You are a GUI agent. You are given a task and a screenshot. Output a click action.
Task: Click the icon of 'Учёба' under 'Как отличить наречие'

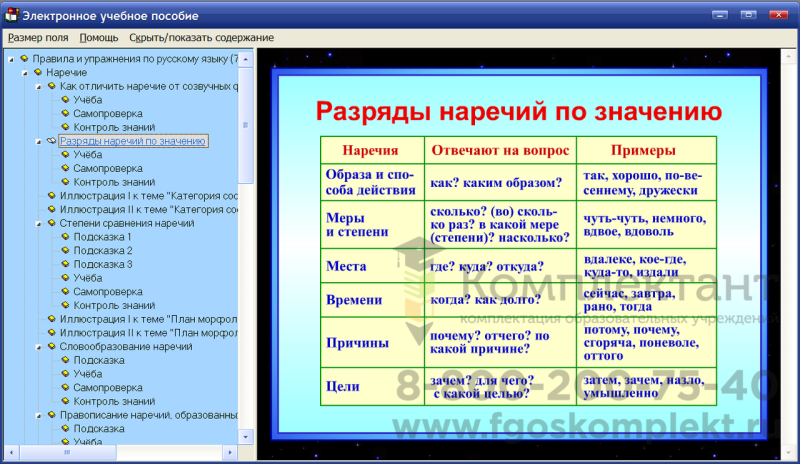[65, 100]
